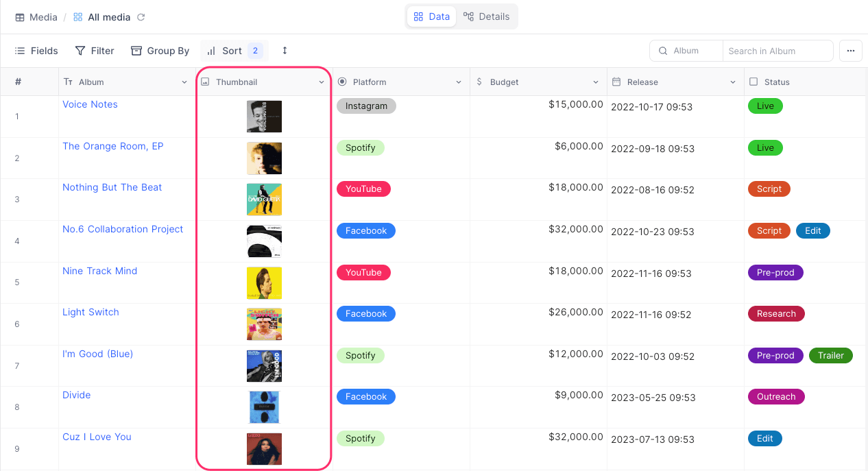Click the Search in Album input field

pos(777,51)
